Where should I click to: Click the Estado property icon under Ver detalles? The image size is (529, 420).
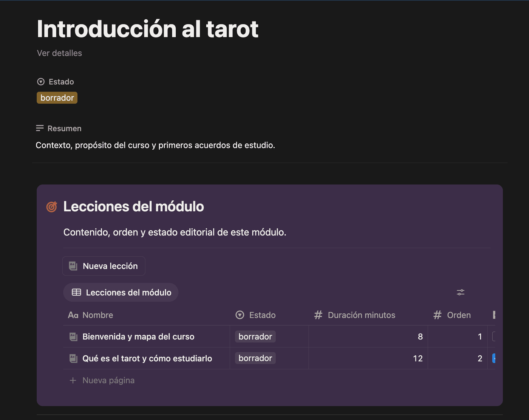click(x=41, y=82)
